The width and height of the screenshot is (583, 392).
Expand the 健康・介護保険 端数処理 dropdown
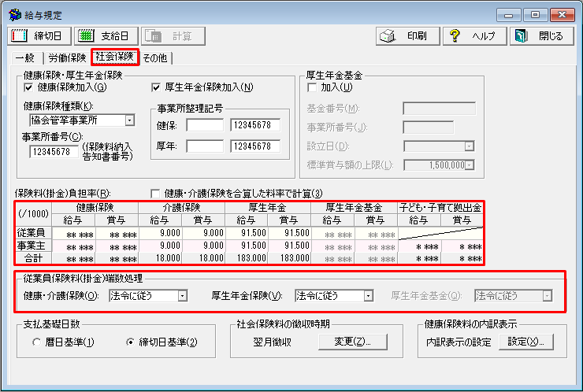(x=182, y=296)
